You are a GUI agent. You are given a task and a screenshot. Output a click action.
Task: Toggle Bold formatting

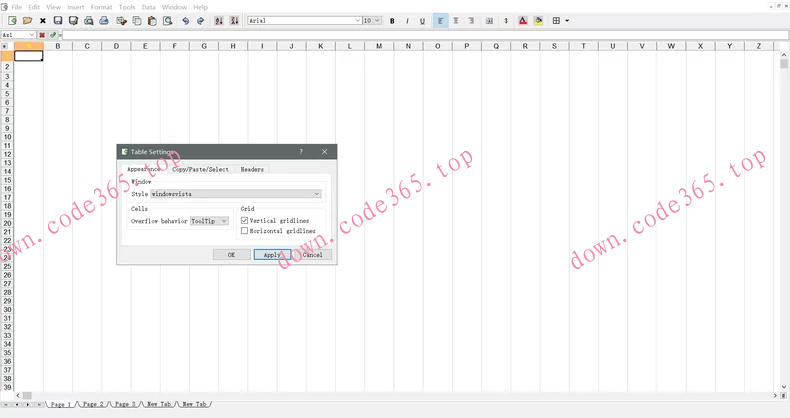pos(392,21)
